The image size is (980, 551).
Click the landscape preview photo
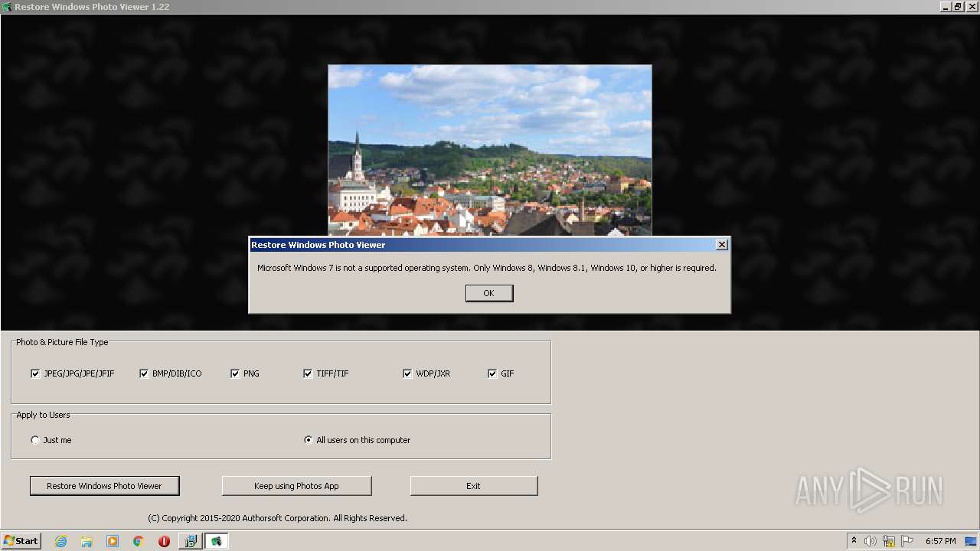(490, 150)
